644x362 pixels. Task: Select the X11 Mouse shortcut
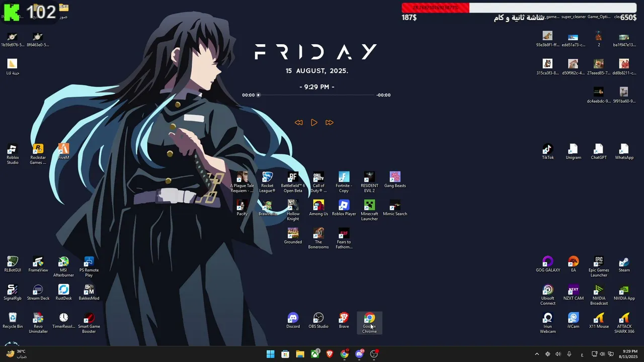coord(599,321)
